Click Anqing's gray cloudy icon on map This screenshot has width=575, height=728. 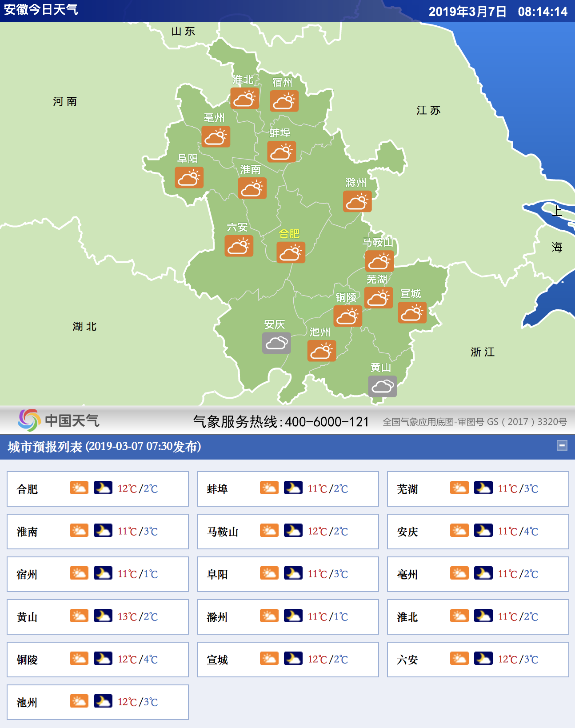pos(276,343)
